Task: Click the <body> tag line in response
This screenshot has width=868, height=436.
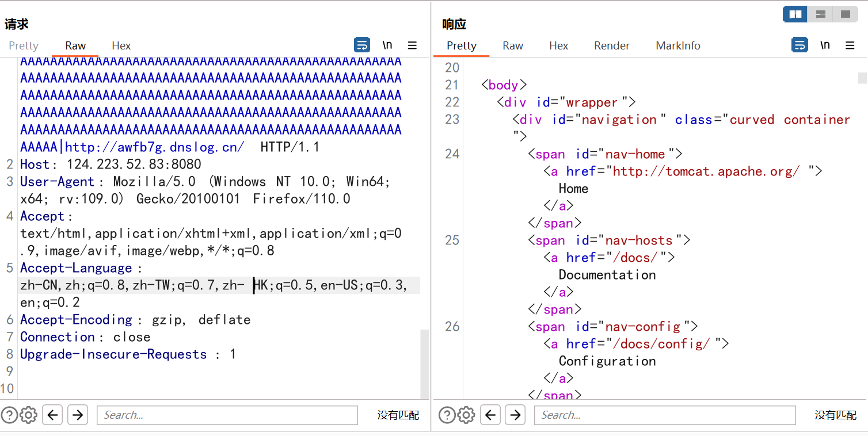Action: [x=504, y=85]
